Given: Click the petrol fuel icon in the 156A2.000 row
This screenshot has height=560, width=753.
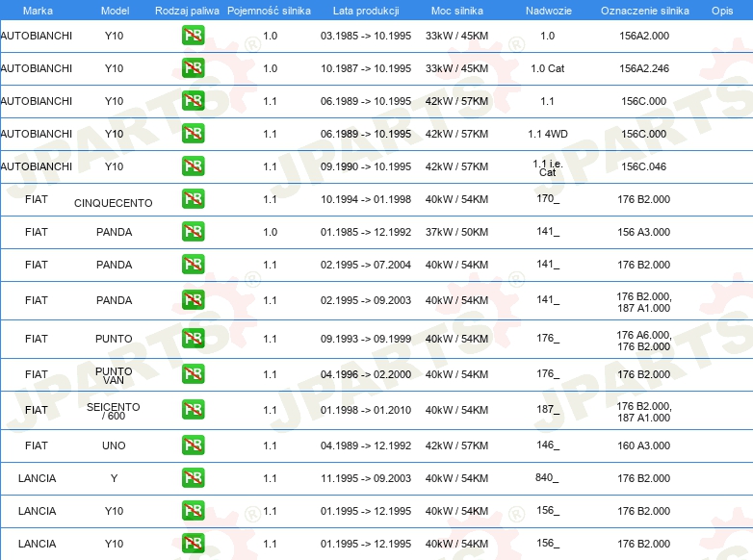Looking at the screenshot, I should [193, 35].
